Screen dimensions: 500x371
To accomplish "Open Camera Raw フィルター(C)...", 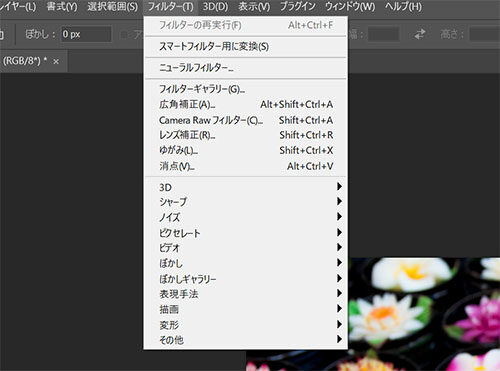I will click(246, 120).
